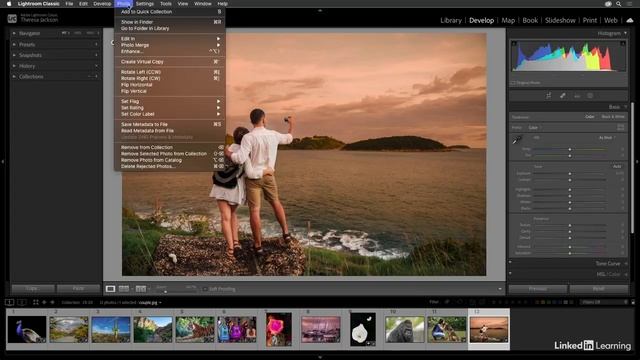The height and width of the screenshot is (360, 640).
Task: Open the Settings menu
Action: pos(145,4)
